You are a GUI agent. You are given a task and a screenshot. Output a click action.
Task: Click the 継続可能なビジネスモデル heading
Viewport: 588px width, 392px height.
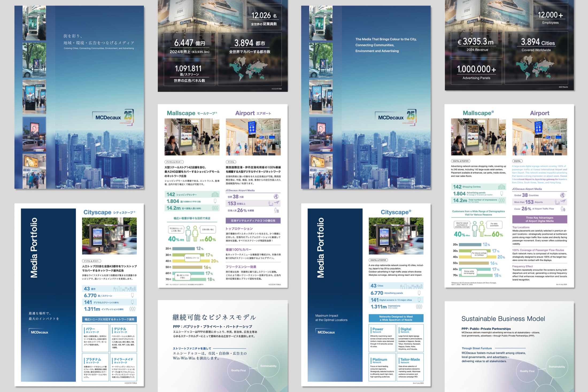tap(214, 317)
